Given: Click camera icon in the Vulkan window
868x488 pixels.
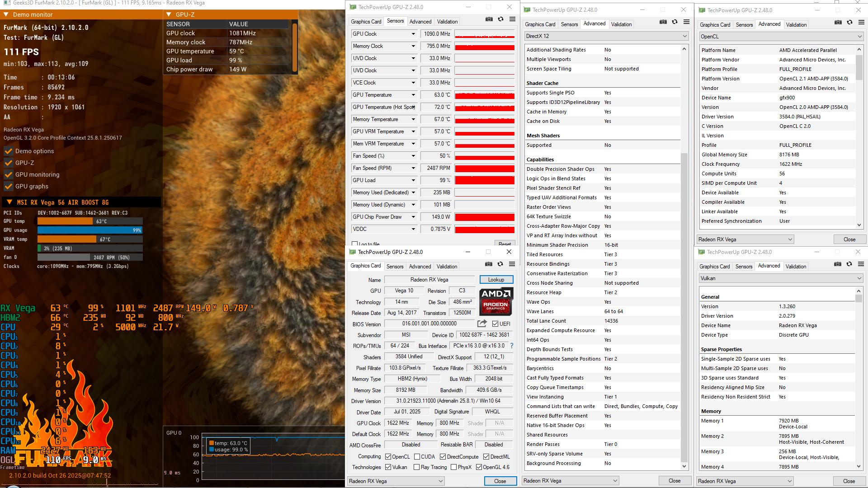Looking at the screenshot, I should 837,264.
